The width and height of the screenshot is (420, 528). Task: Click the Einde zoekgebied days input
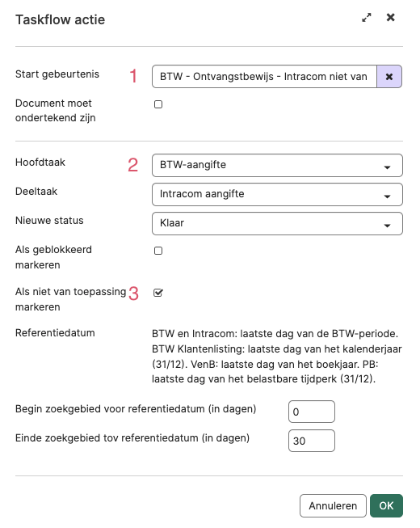[312, 441]
